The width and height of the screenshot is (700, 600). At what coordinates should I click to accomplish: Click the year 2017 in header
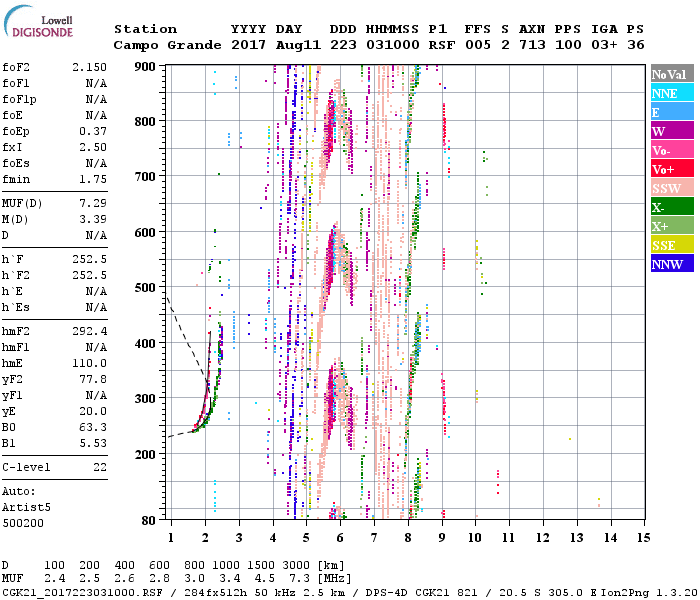(248, 45)
